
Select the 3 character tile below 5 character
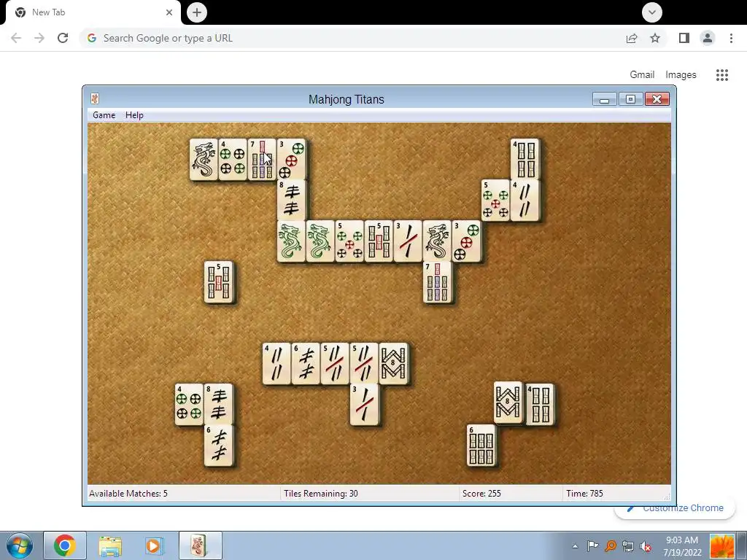(364, 404)
